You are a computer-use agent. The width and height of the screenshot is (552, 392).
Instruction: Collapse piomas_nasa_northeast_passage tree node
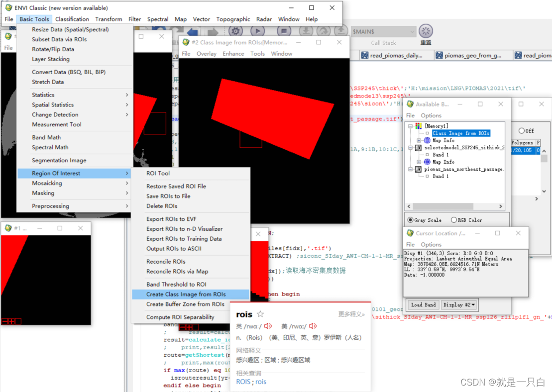(410, 169)
